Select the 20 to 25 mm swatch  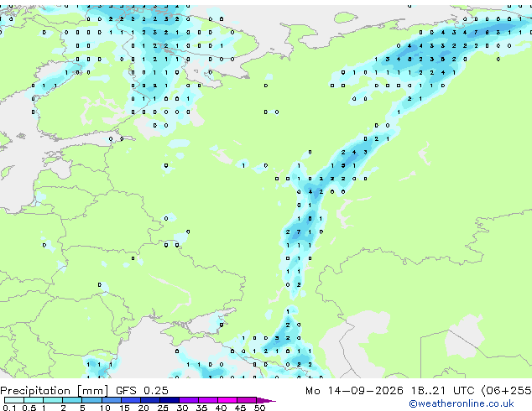150,400
